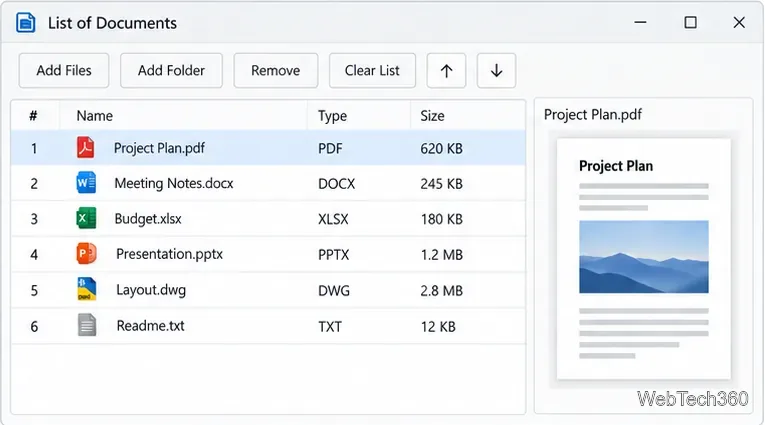Move selected item down with arrow button

click(x=496, y=71)
